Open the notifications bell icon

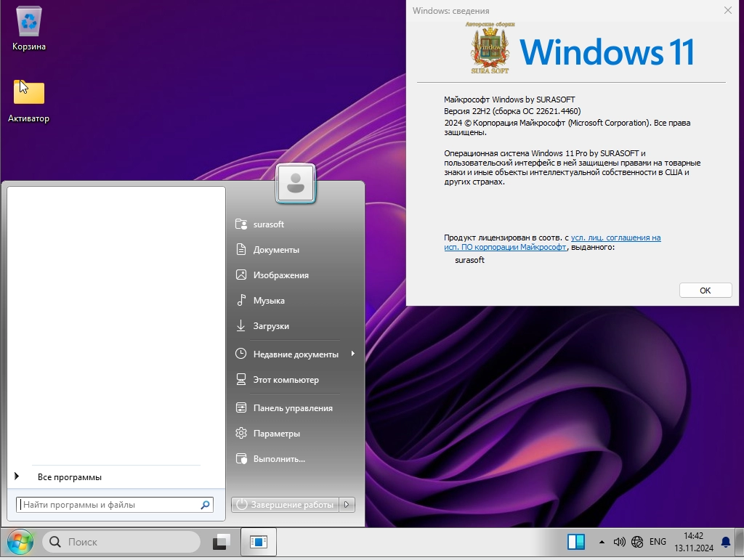pos(726,542)
